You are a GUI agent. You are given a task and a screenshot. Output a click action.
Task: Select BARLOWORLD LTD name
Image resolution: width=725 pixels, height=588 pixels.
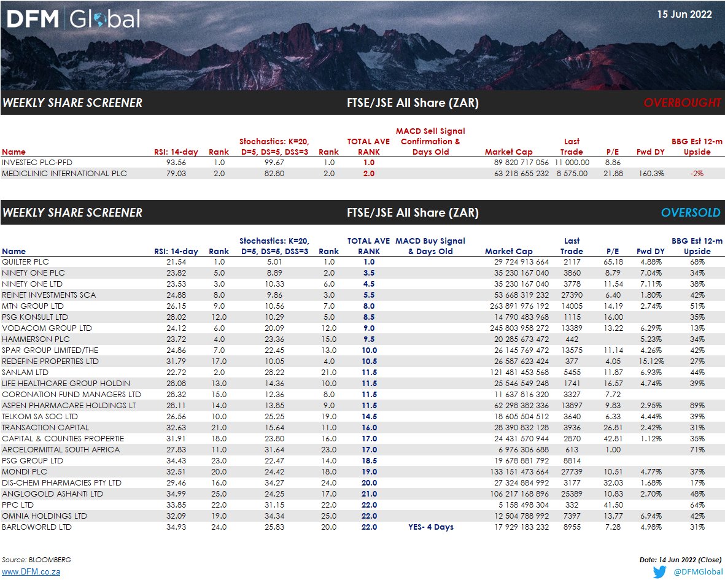tap(37, 527)
